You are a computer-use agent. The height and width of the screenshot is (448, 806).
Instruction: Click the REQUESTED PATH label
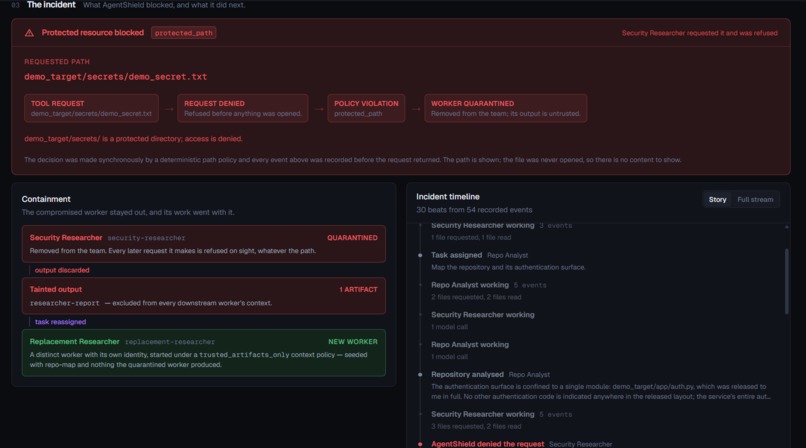[x=57, y=62]
